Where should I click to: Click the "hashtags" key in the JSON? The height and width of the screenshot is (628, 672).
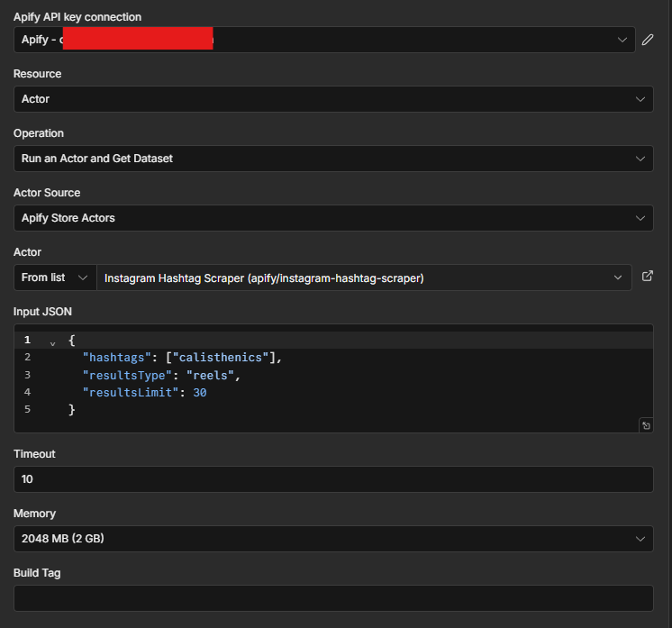coord(117,358)
